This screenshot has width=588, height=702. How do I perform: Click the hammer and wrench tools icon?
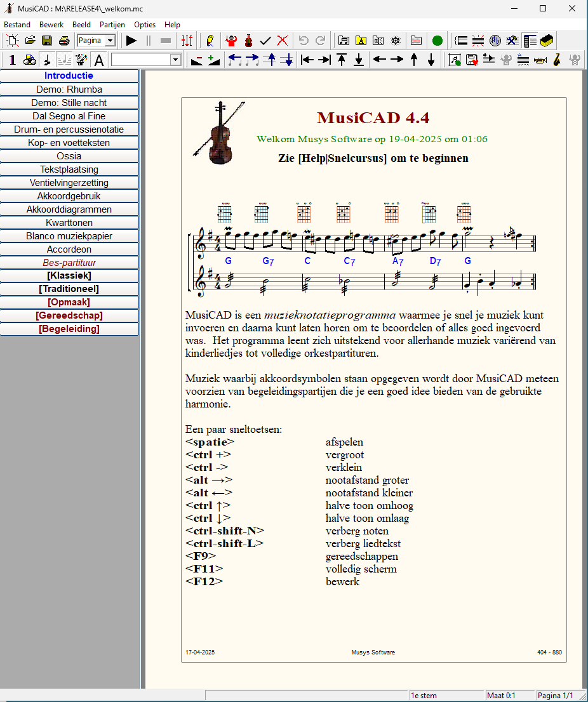[512, 41]
